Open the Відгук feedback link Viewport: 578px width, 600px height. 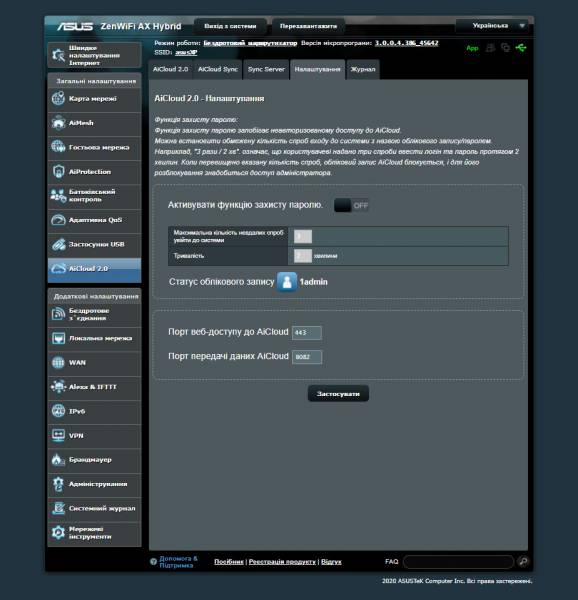coord(331,562)
